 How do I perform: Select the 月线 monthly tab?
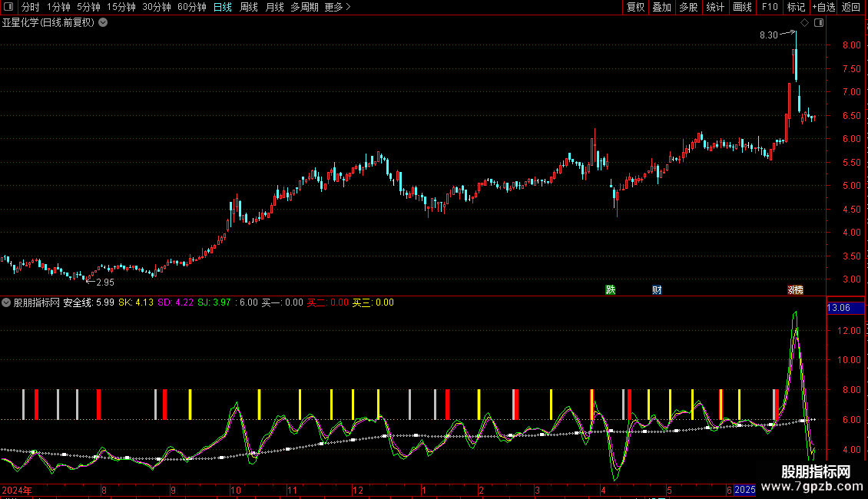274,7
